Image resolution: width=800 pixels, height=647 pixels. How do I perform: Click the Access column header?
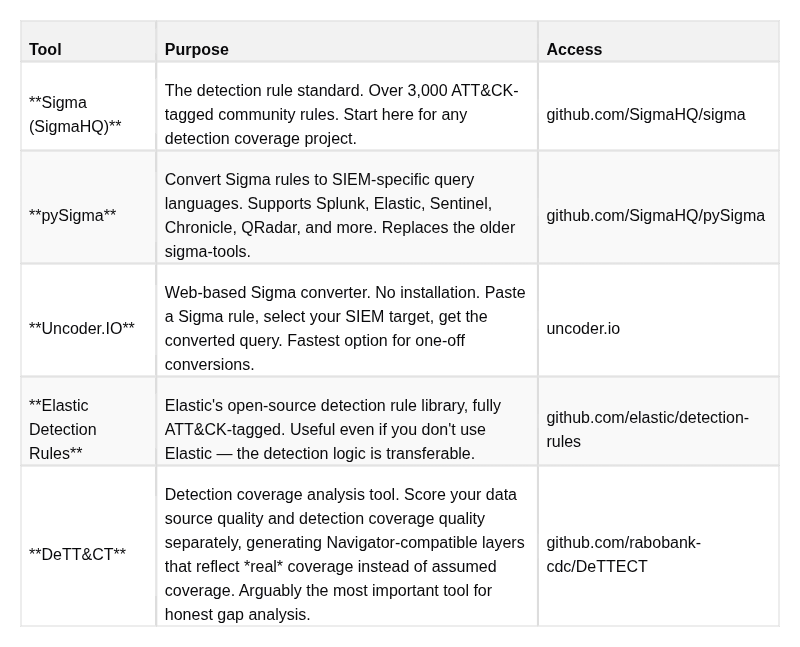tap(574, 49)
